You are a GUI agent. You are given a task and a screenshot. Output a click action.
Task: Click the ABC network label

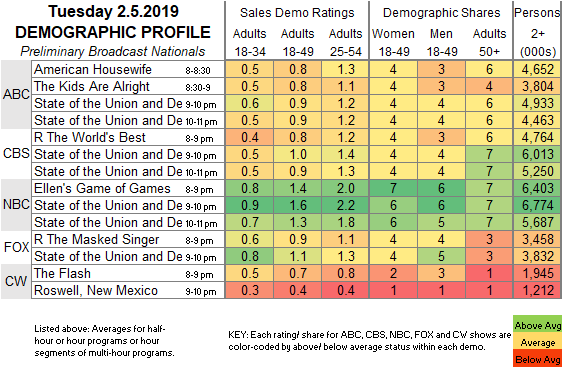pos(16,95)
